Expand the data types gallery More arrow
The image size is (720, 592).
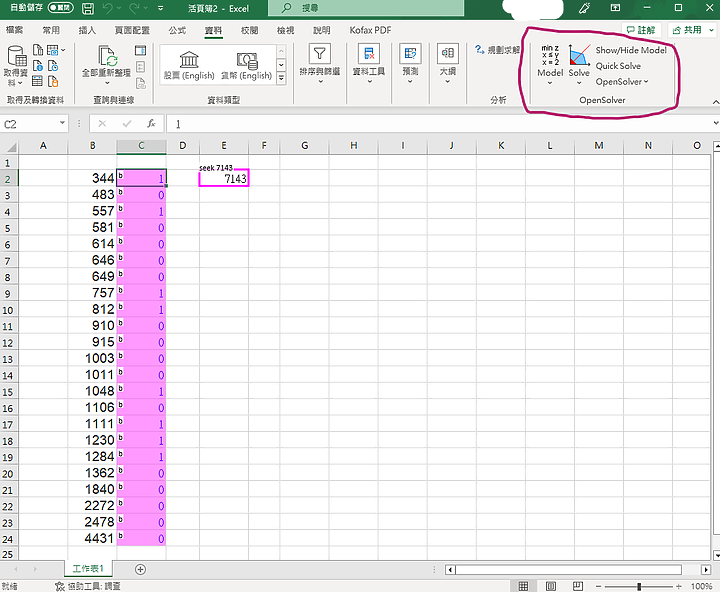(x=281, y=79)
